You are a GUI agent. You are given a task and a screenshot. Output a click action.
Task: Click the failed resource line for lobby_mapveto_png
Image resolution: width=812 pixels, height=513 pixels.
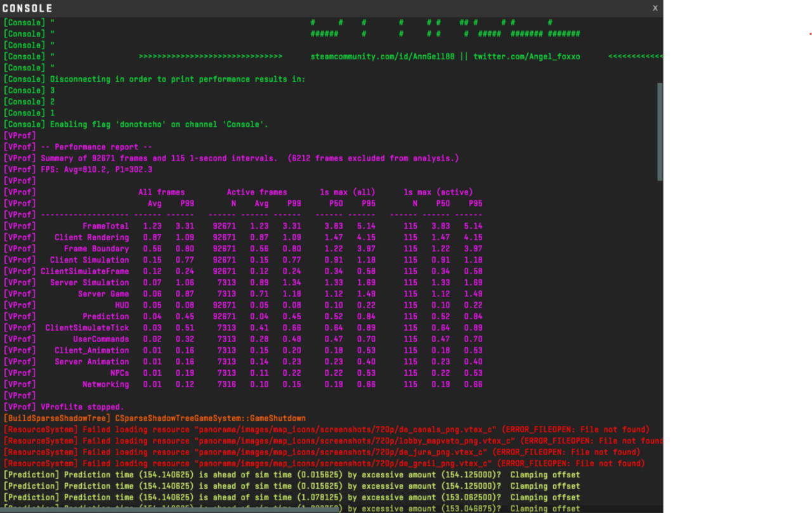[333, 441]
